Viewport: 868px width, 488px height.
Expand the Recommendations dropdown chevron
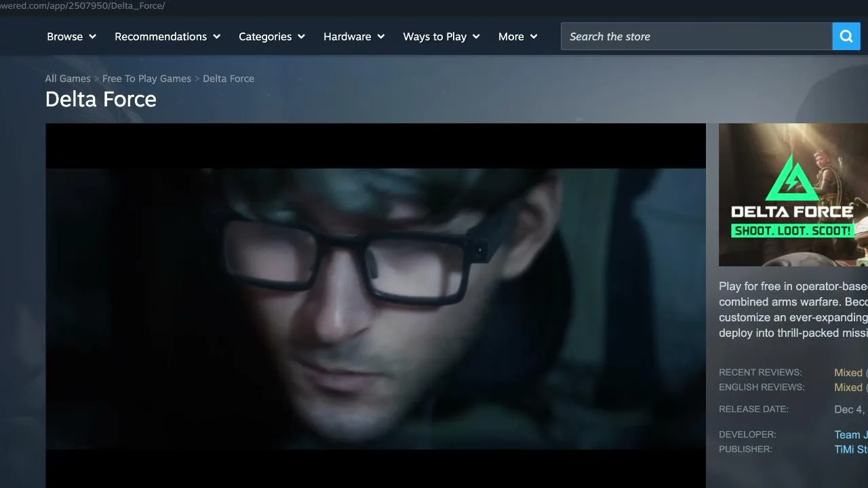[216, 37]
